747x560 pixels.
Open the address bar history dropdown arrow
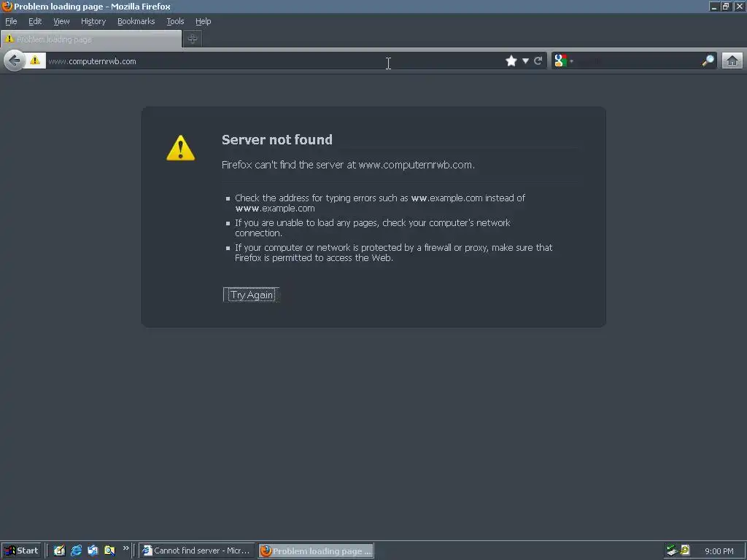(x=525, y=61)
